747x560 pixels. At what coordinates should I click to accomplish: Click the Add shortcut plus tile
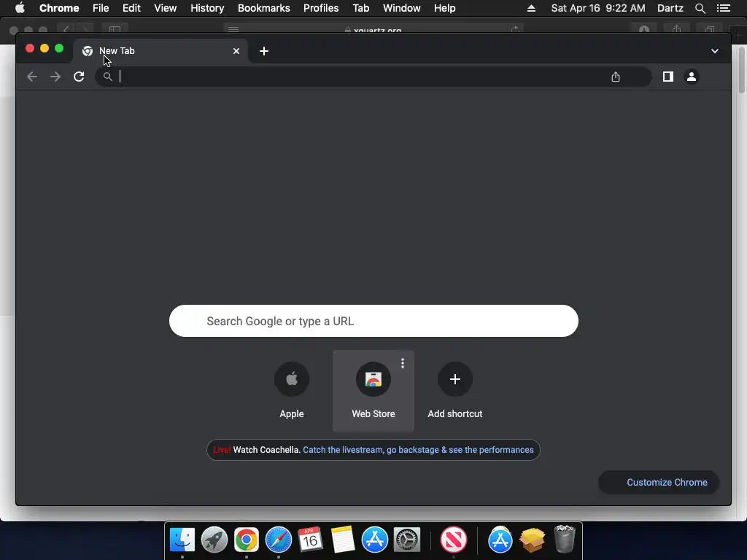455,391
